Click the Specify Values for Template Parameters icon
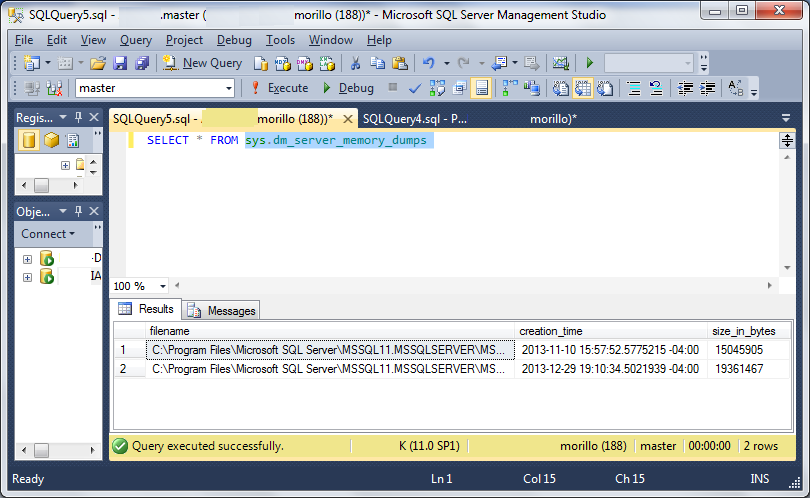Image resolution: width=810 pixels, height=498 pixels. point(736,88)
